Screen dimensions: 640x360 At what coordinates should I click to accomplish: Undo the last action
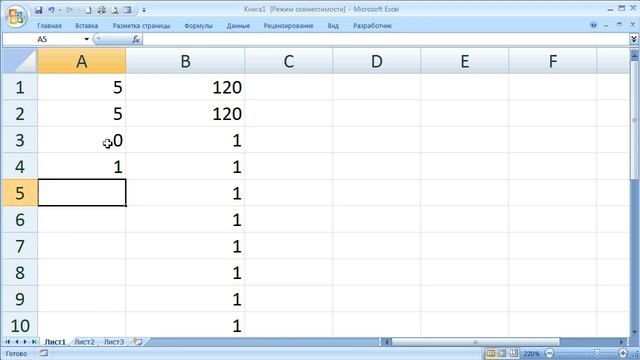[51, 10]
